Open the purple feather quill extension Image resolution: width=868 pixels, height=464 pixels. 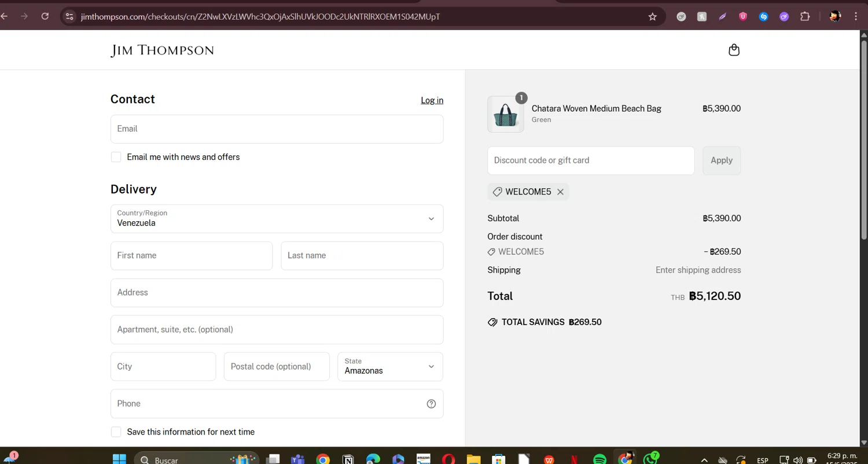point(723,17)
